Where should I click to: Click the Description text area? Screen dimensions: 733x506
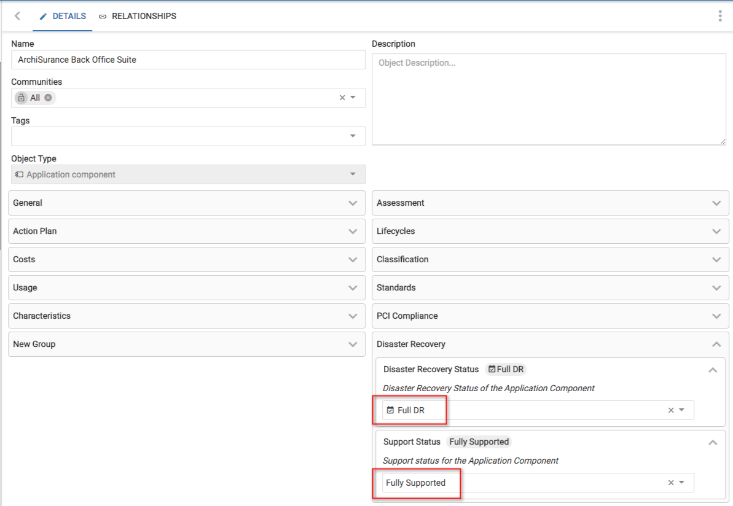(549, 100)
